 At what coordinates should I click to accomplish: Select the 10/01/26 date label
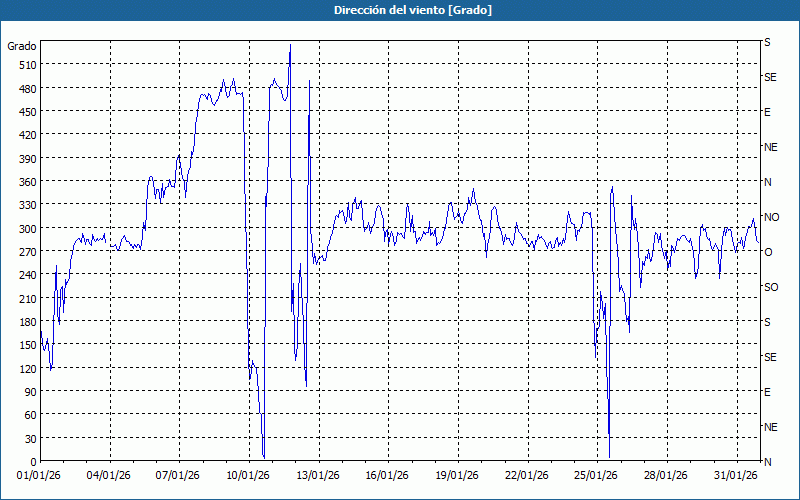coord(248,476)
